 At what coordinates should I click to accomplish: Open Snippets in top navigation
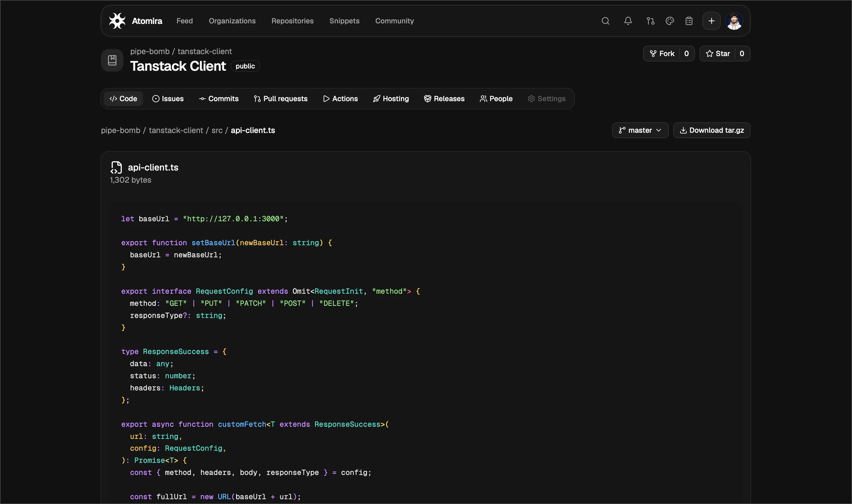click(344, 21)
